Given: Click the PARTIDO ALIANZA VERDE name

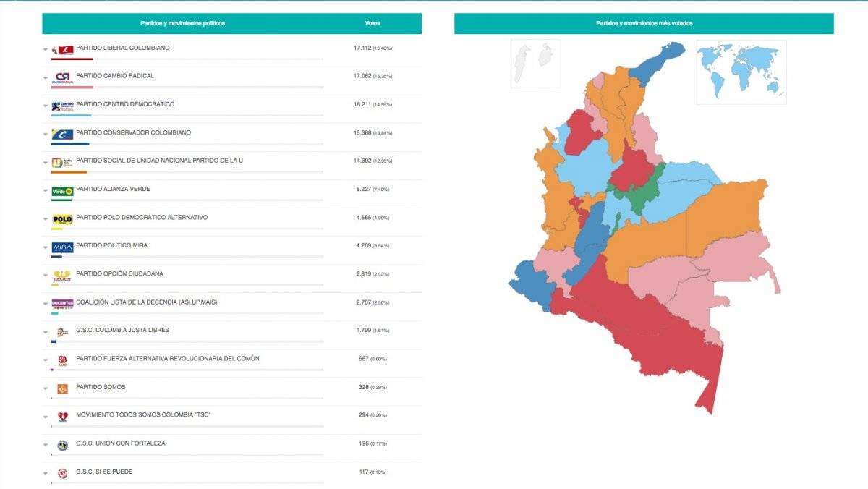Looking at the screenshot, I should pyautogui.click(x=114, y=189).
